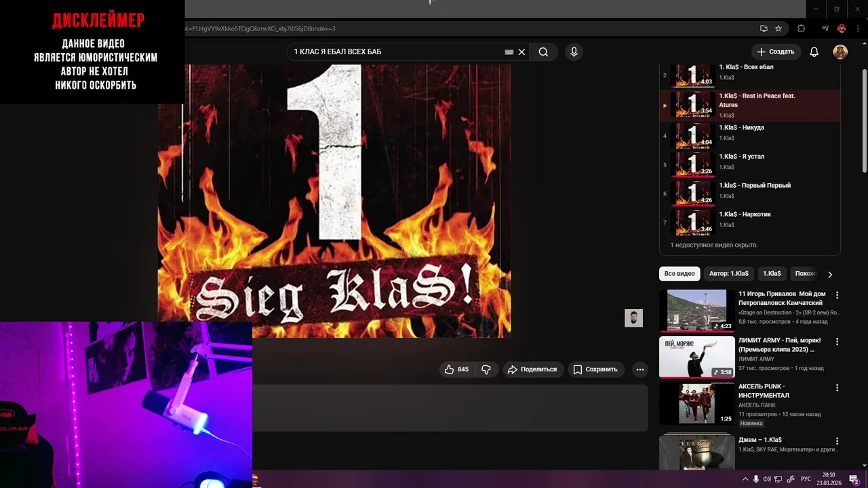Click the Пей, моряк! thumbnail
The height and width of the screenshot is (488, 868).
click(x=696, y=357)
